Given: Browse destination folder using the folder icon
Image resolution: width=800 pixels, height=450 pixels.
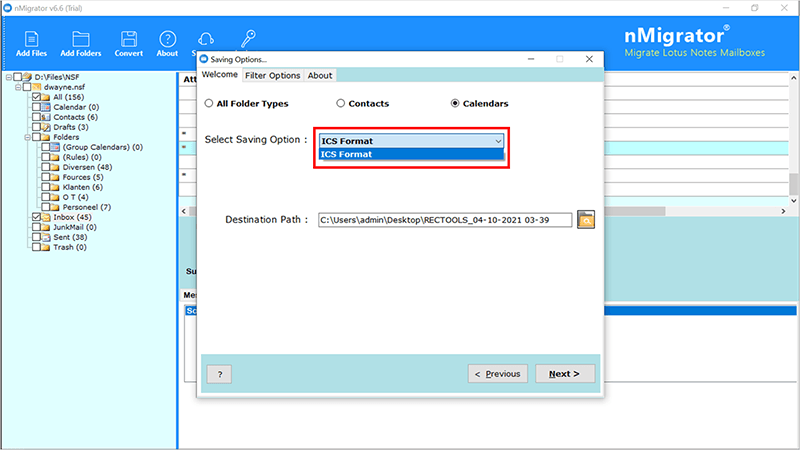Looking at the screenshot, I should click(x=586, y=219).
